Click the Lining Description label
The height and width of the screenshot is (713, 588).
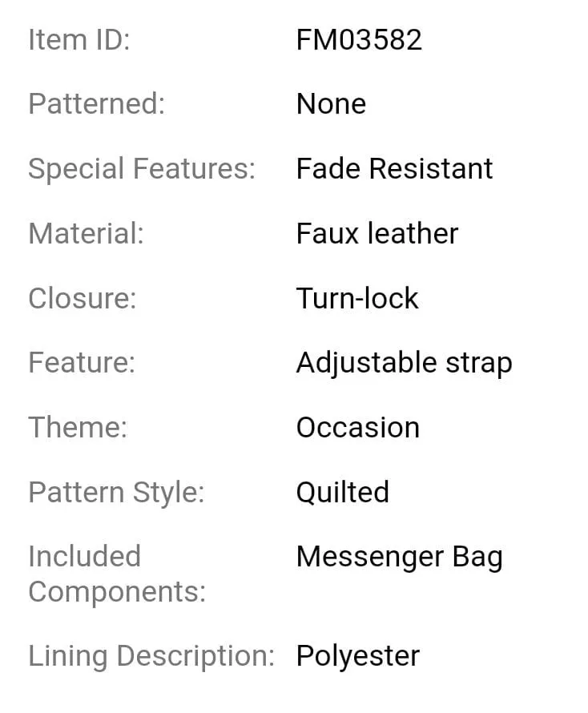[x=151, y=657]
